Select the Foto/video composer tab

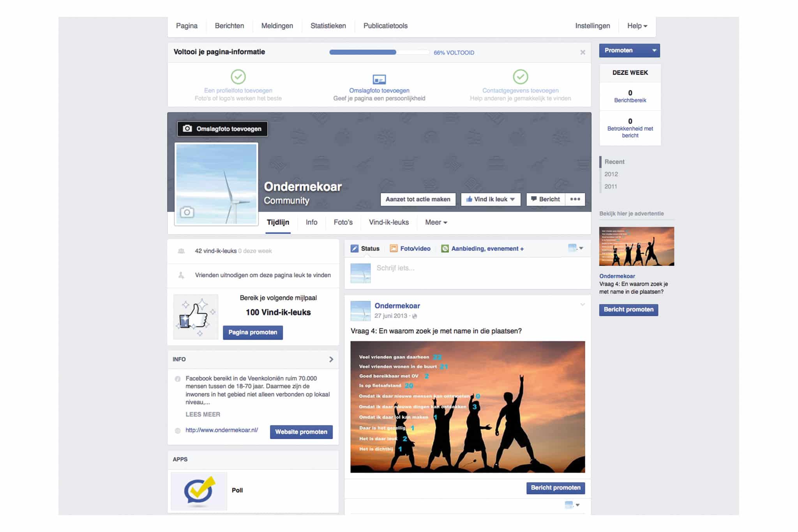410,248
